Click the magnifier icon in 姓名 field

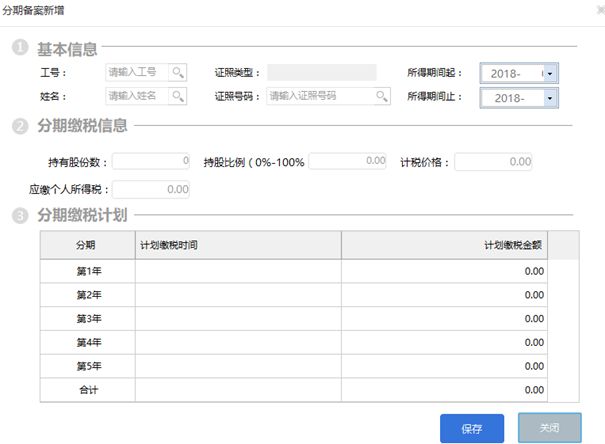pos(177,96)
